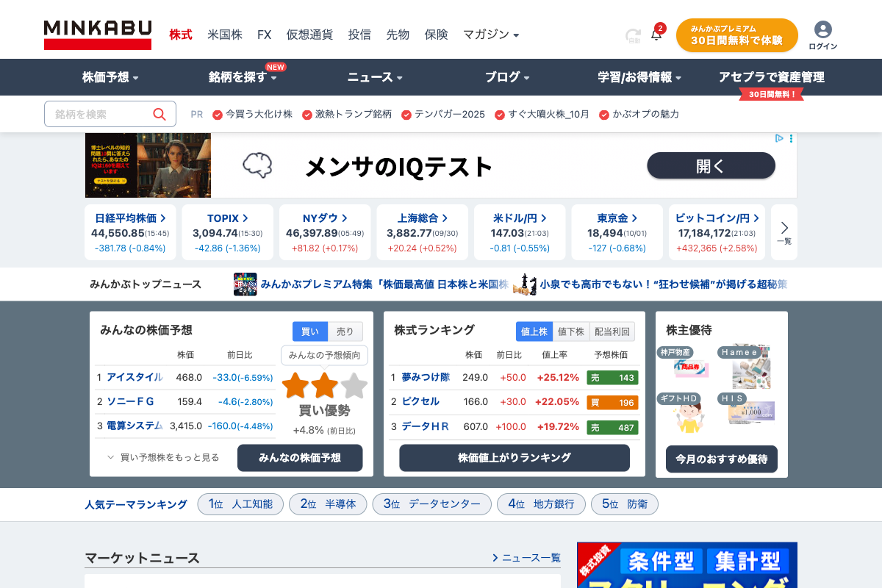Click the login user avatar icon
Viewport: 882px width, 588px height.
[822, 29]
